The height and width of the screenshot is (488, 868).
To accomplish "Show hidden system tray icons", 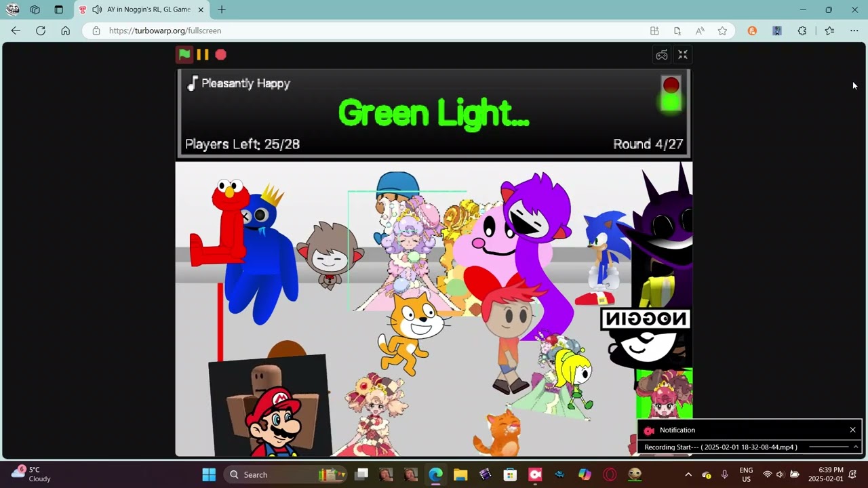I will click(x=688, y=474).
